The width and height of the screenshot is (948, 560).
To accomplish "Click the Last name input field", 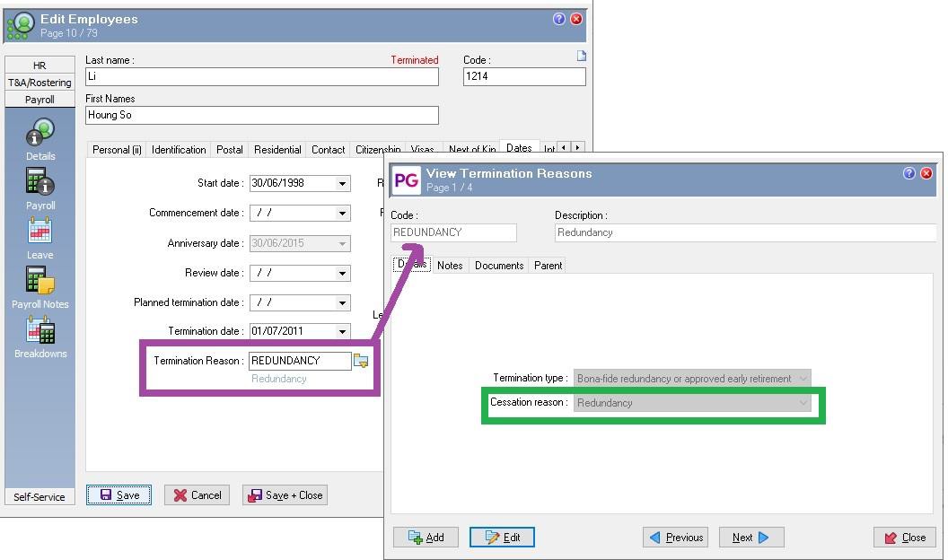I will [x=261, y=77].
